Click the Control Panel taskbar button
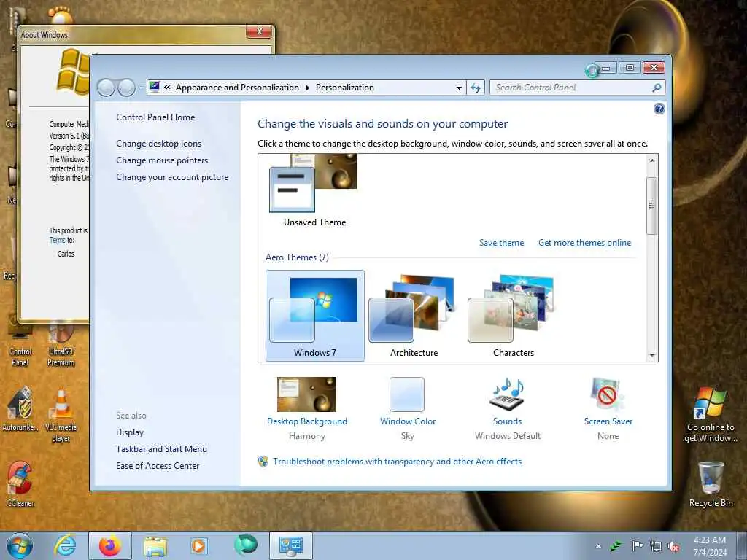This screenshot has width=747, height=560. point(291,545)
